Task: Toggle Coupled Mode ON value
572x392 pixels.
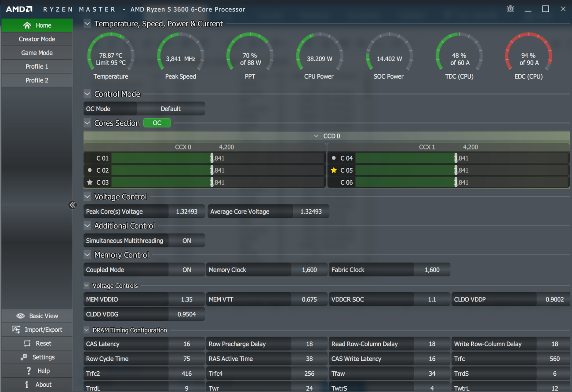Action: pos(187,270)
